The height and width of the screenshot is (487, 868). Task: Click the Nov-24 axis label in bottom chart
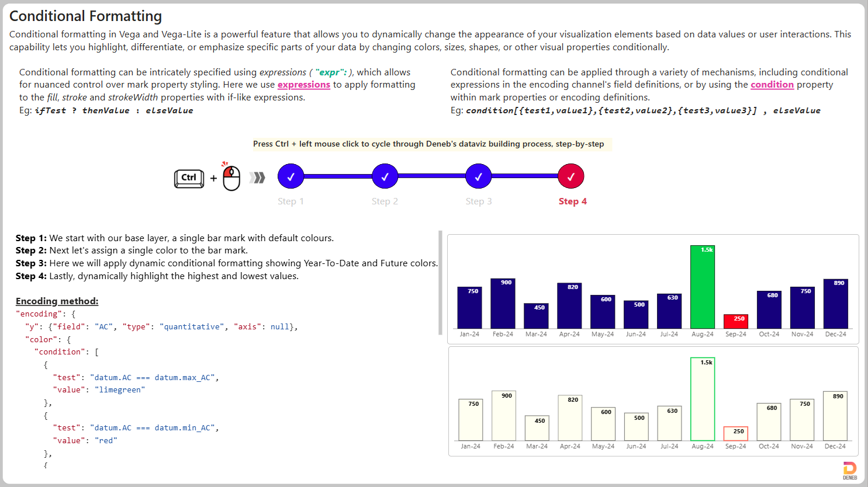point(802,446)
